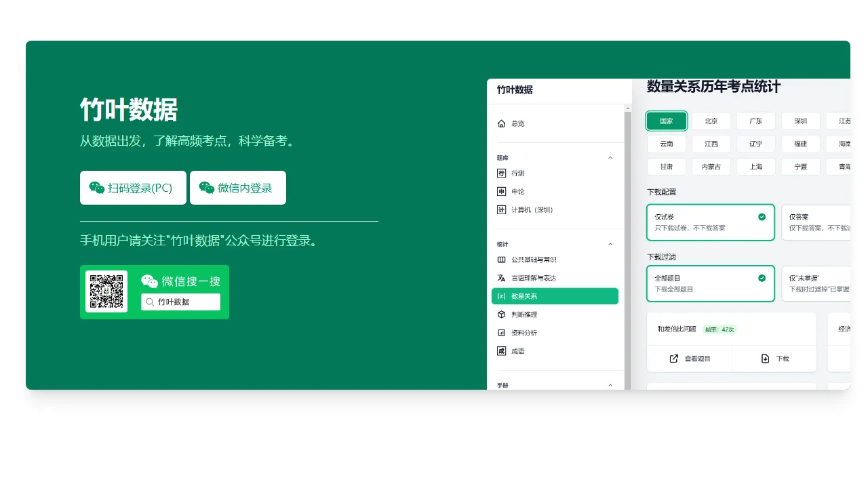Click the cube icon for 判断推理
868x488 pixels.
coord(502,314)
